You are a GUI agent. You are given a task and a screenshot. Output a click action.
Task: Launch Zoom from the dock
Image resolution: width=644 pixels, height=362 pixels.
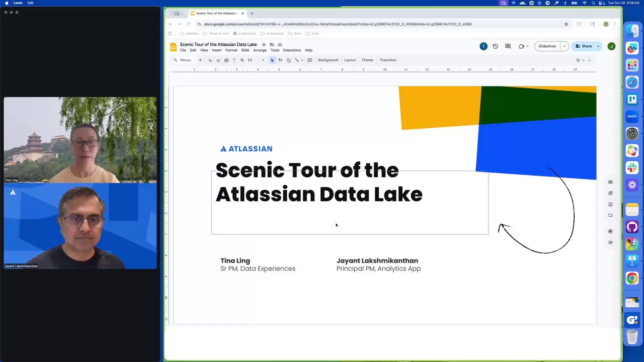pos(632,116)
